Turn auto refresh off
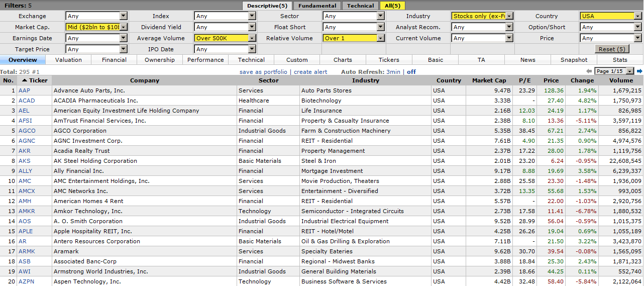 411,72
